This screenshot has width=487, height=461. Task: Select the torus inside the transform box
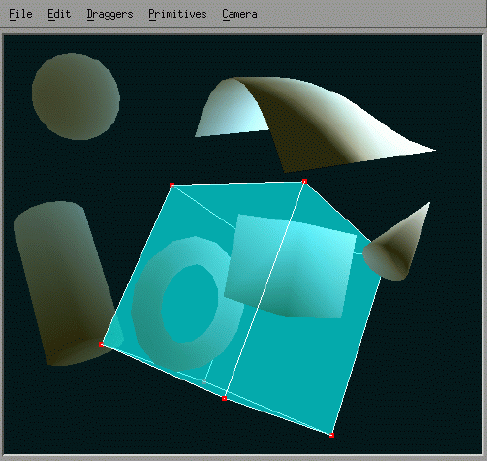point(188,304)
